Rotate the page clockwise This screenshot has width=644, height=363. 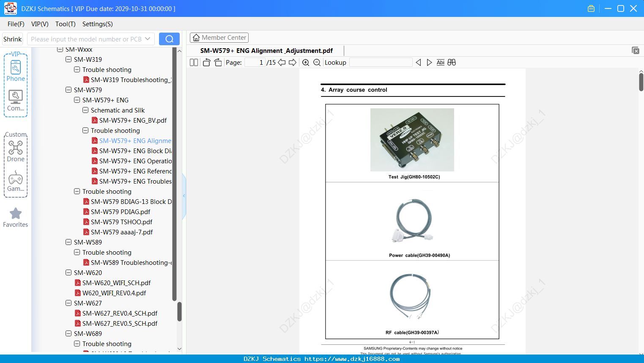coord(218,63)
